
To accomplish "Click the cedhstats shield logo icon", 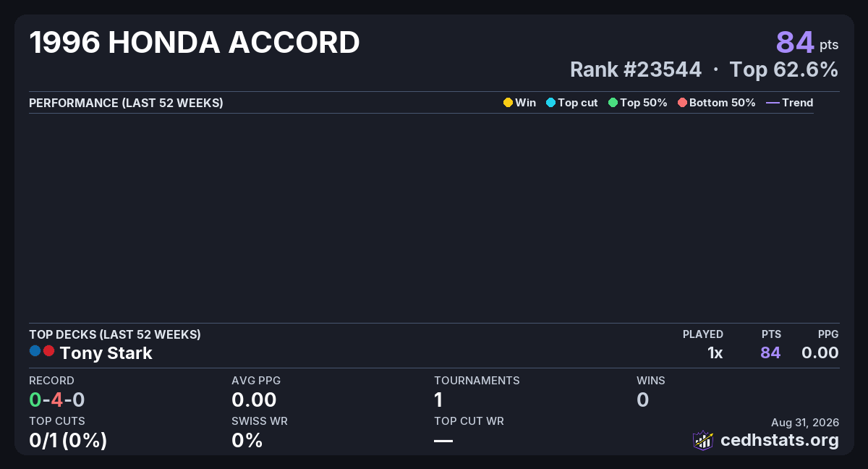I will tap(703, 440).
